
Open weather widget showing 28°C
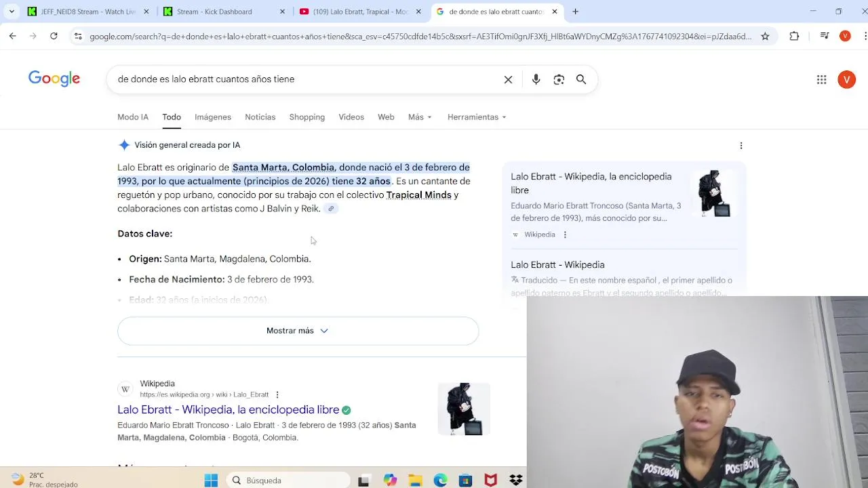44,479
